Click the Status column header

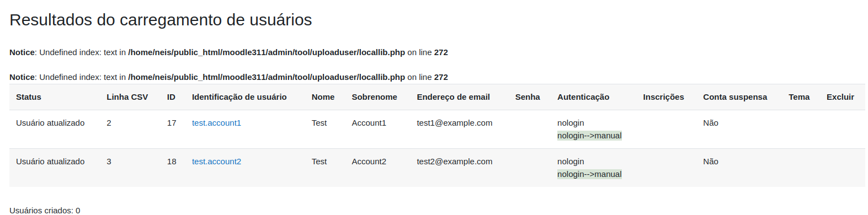(29, 97)
